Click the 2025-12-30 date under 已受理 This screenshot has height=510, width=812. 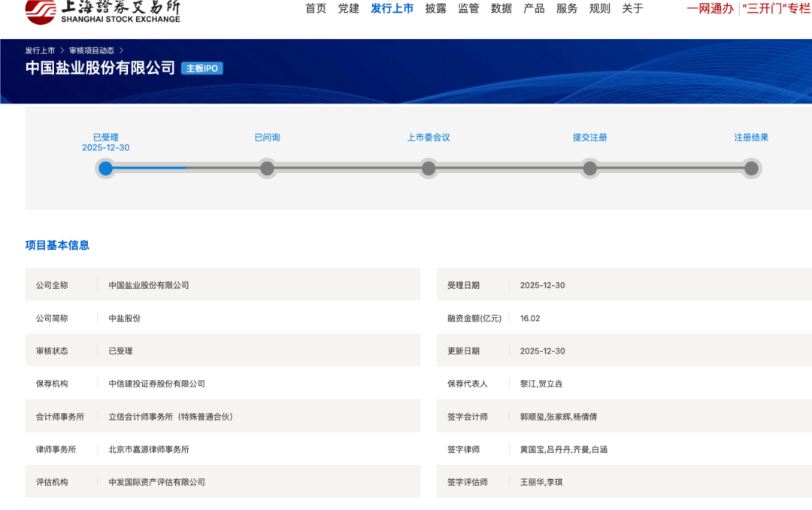(x=106, y=147)
